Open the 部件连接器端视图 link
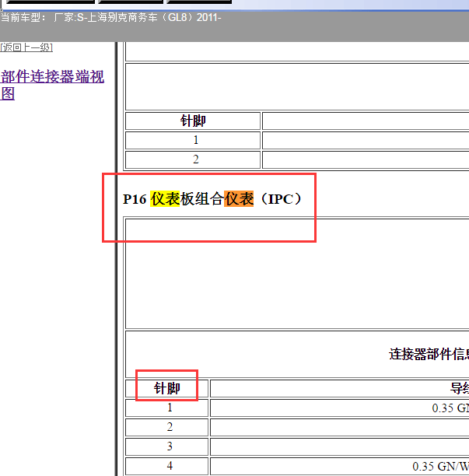The height and width of the screenshot is (476, 469). pos(52,85)
